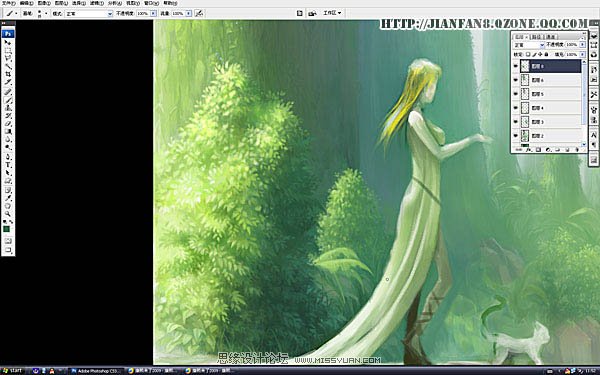
Task: Open the Edit menu
Action: click(x=27, y=3)
